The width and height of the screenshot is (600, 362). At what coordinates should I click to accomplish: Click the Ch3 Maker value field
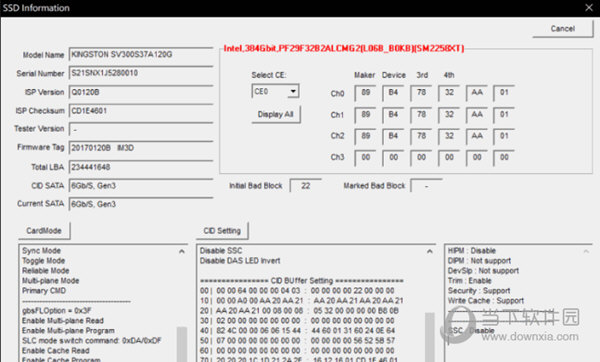pyautogui.click(x=365, y=158)
